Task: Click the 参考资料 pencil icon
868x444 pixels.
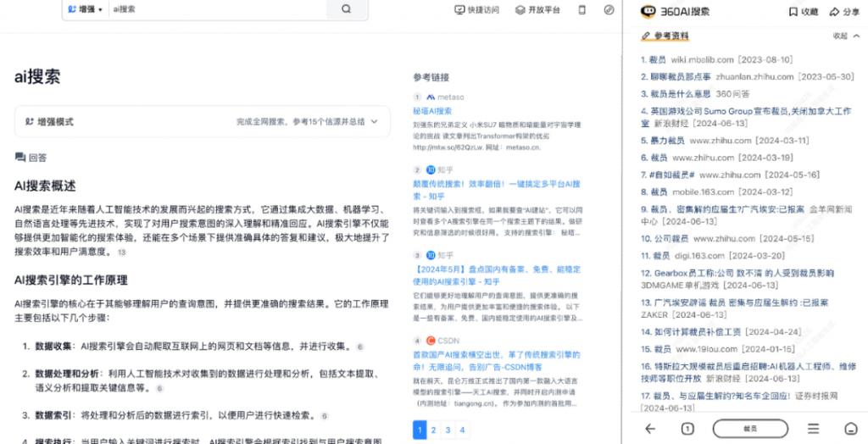Action: (x=645, y=36)
